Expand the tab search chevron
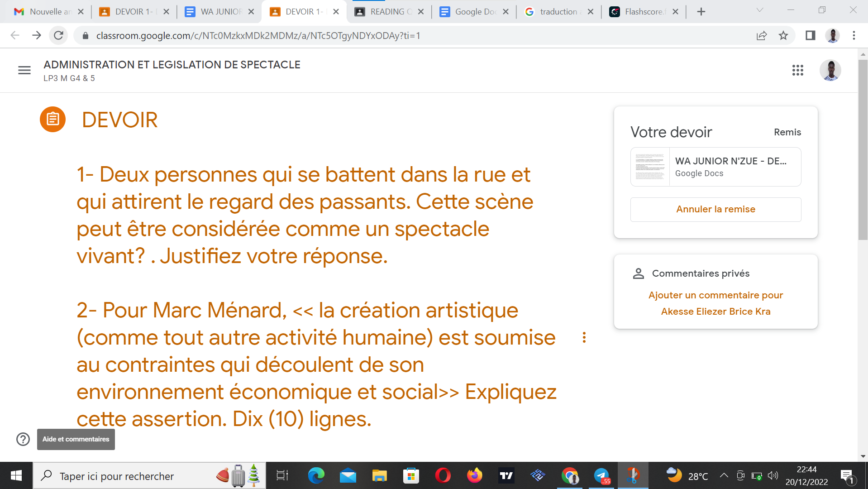The width and height of the screenshot is (868, 489). 759,10
